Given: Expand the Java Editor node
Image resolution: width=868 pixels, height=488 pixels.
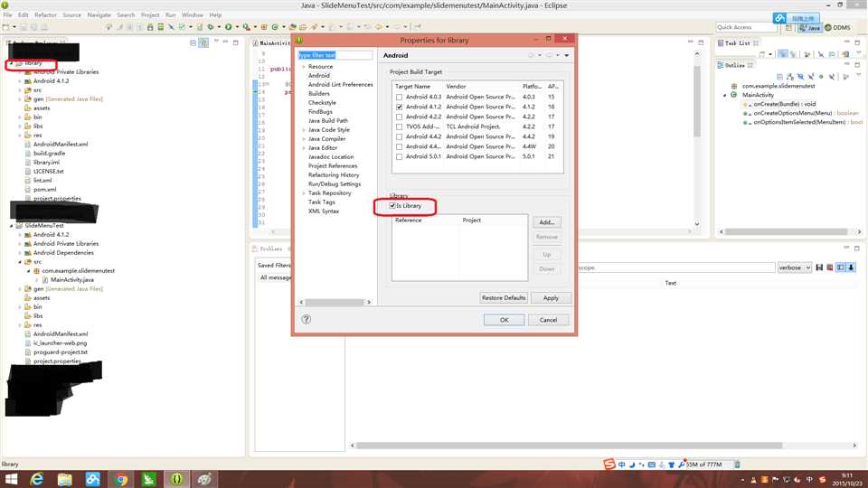Looking at the screenshot, I should (x=304, y=147).
